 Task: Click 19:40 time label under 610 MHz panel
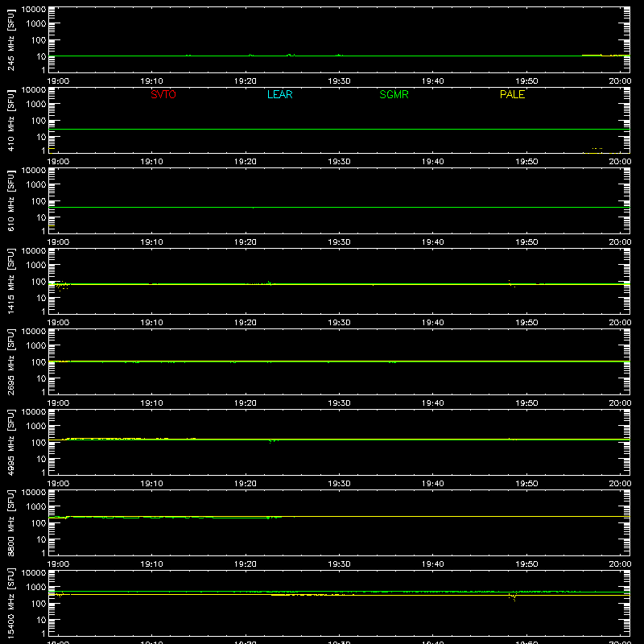[x=433, y=242]
